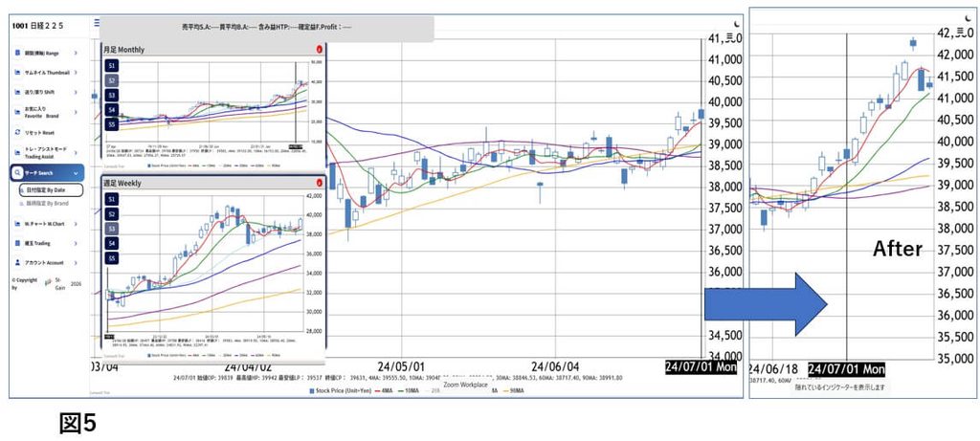Click the 週足 Weekly panel title bar

[x=212, y=183]
